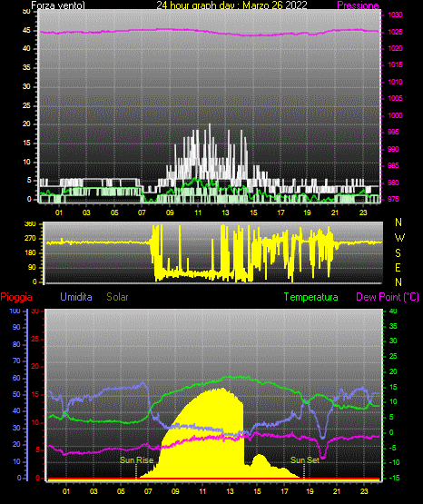Select the Pioggia legend label
This screenshot has height=504, width=423.
coord(16,297)
